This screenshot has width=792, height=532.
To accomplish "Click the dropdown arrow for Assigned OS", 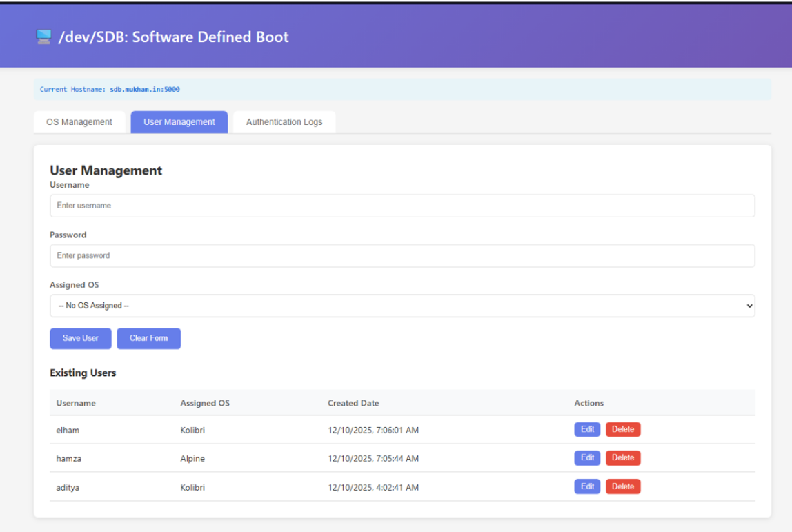I will (749, 306).
